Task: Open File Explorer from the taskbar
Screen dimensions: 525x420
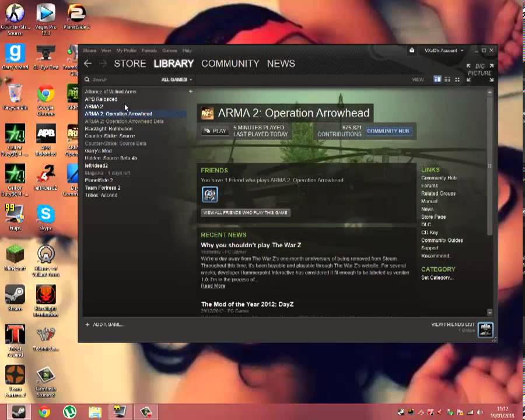Action: [95, 412]
